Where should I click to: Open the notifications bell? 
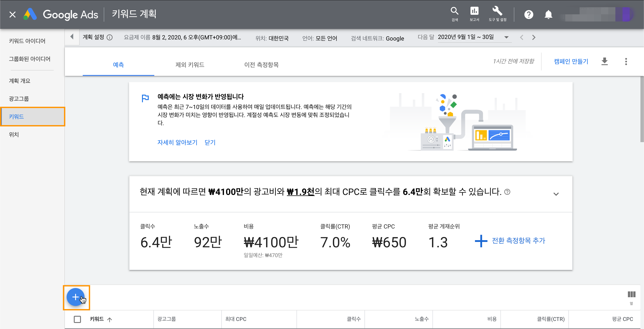coord(548,15)
